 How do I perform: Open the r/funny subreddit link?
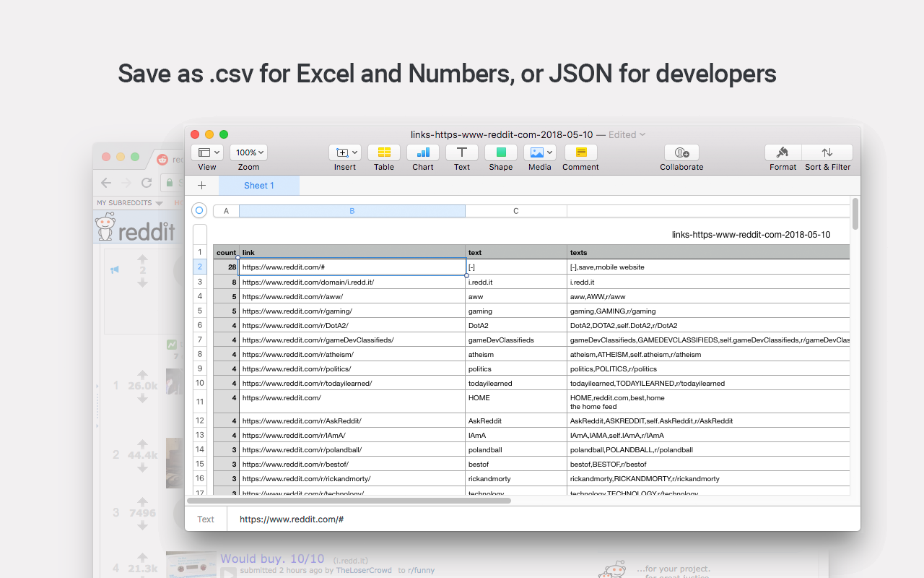(420, 570)
